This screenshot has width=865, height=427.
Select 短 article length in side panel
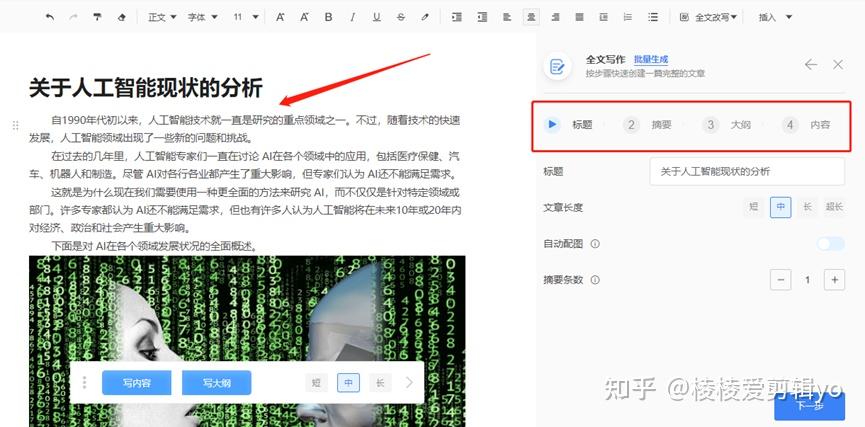754,207
